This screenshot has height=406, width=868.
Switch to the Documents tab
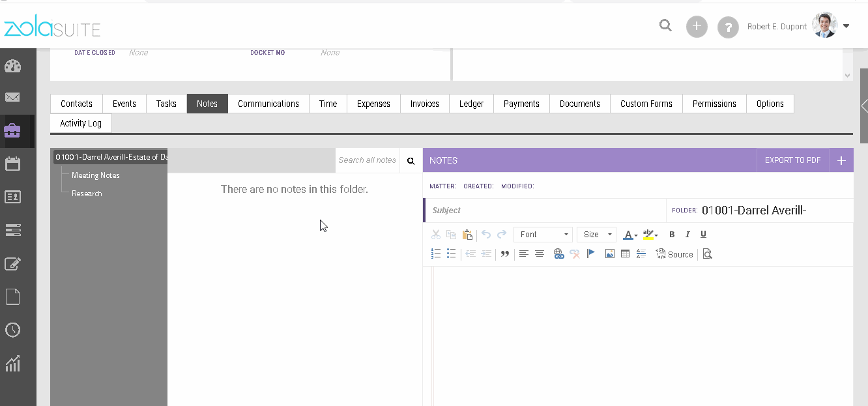tap(580, 104)
